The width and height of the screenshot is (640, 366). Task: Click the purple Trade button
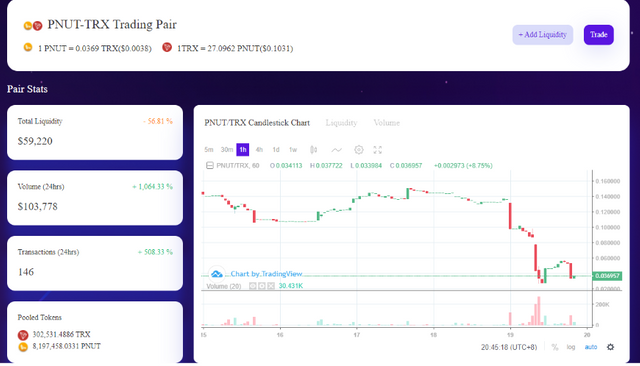[x=598, y=35]
